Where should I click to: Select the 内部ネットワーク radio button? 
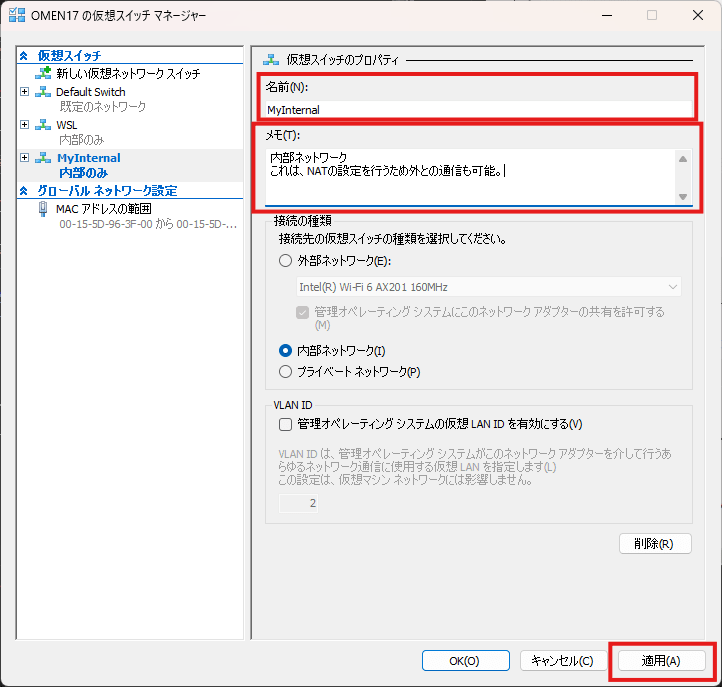point(285,351)
